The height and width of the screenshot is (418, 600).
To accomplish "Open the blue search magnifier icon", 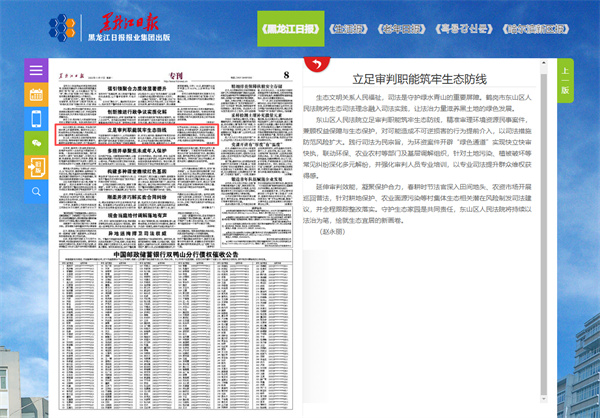I will 37,191.
